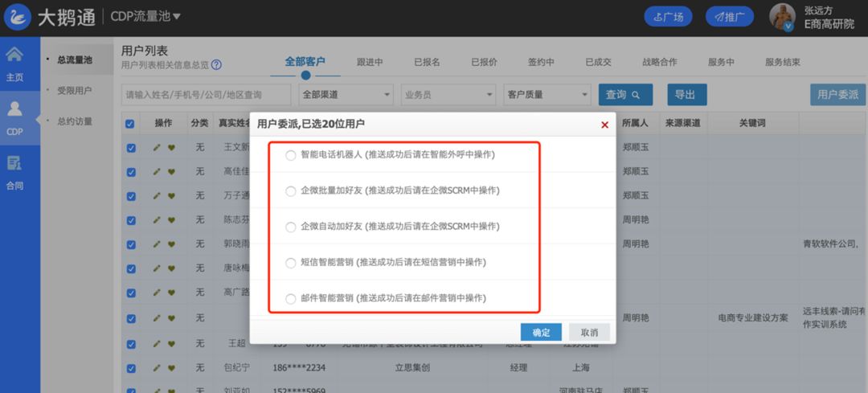Click the 取消 cancel button
This screenshot has width=868, height=393.
590,332
